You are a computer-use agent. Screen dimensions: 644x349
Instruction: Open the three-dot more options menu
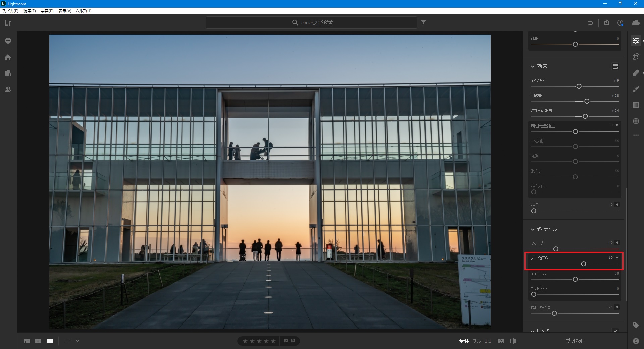pyautogui.click(x=636, y=135)
